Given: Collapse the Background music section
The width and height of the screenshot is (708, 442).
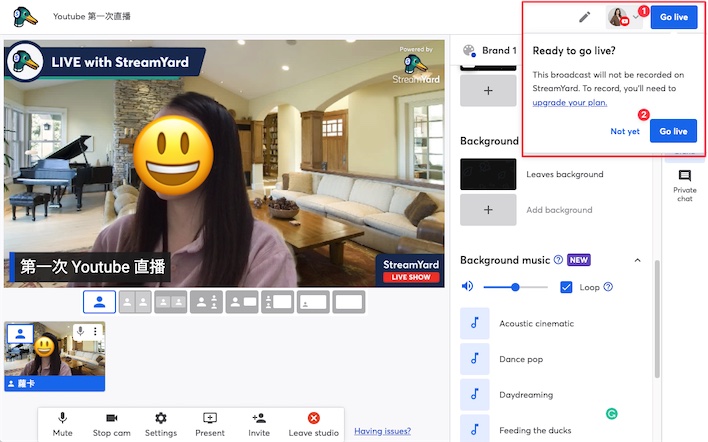Looking at the screenshot, I should click(637, 260).
